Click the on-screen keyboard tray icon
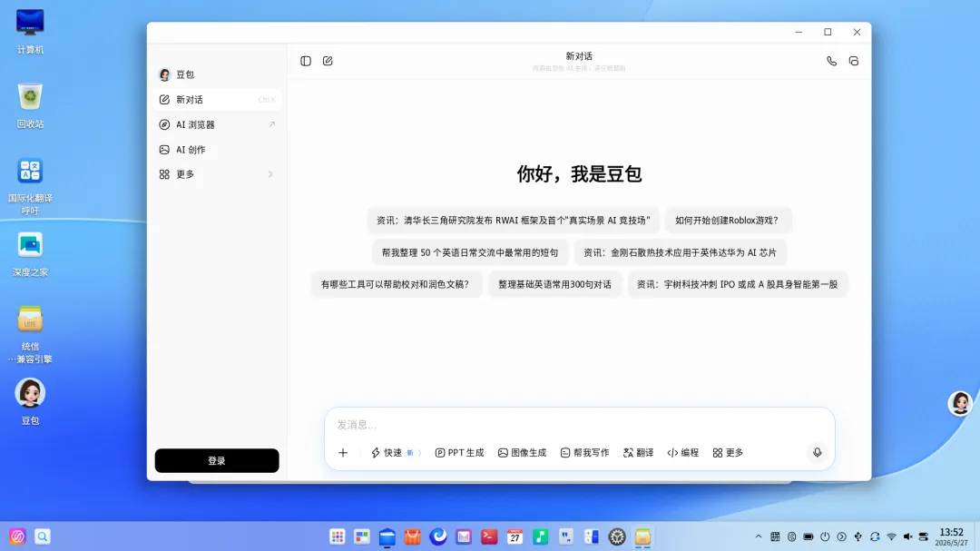The height and width of the screenshot is (551, 980). click(775, 536)
